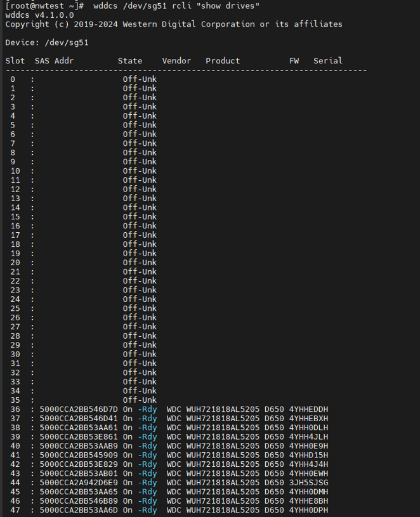Click the Western Digital copyright line
This screenshot has height=517, width=420.
pos(173,24)
